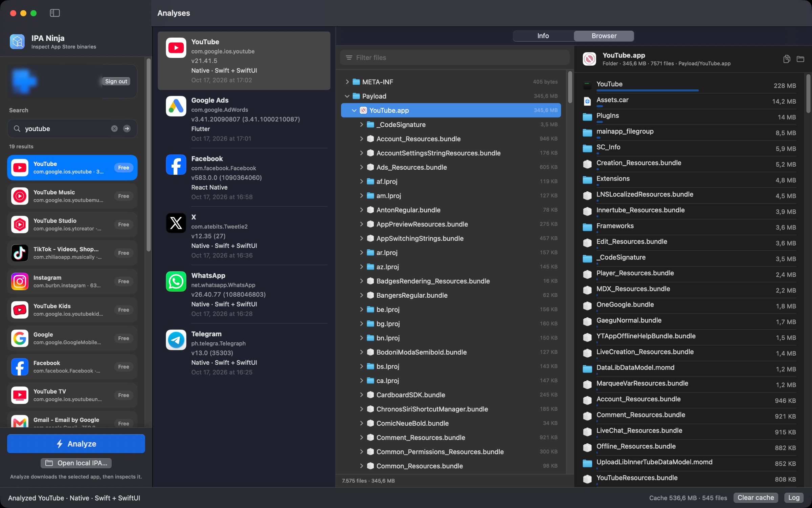812x508 pixels.
Task: Open the Google Ads analysis icon
Action: 176,106
